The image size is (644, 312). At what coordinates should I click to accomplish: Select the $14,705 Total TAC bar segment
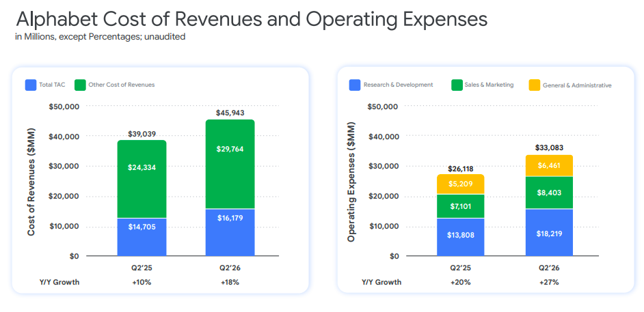point(142,237)
